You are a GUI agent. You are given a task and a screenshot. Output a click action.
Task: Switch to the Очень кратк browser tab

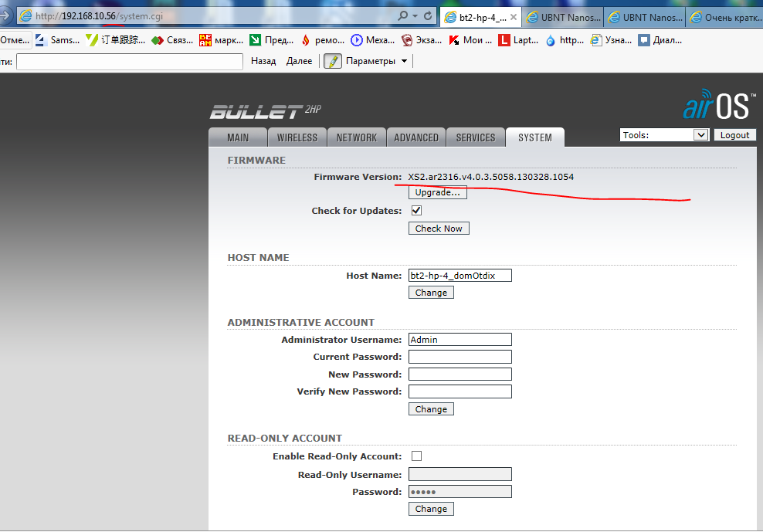tap(726, 18)
